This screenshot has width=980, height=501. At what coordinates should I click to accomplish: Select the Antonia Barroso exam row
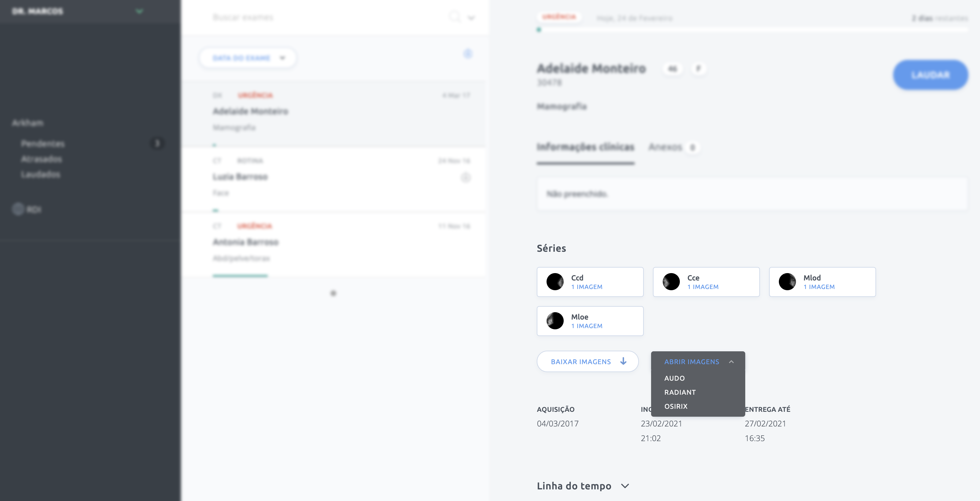point(333,245)
